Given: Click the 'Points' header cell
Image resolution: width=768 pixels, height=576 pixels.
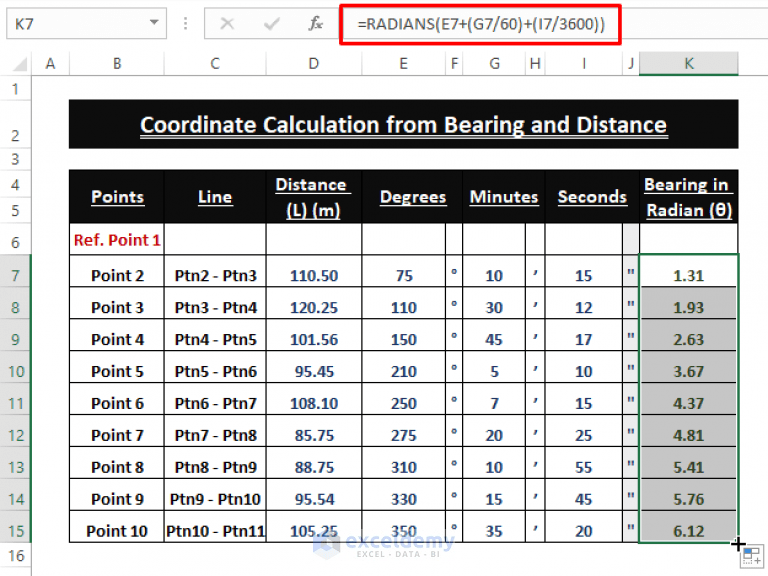Looking at the screenshot, I should (117, 197).
